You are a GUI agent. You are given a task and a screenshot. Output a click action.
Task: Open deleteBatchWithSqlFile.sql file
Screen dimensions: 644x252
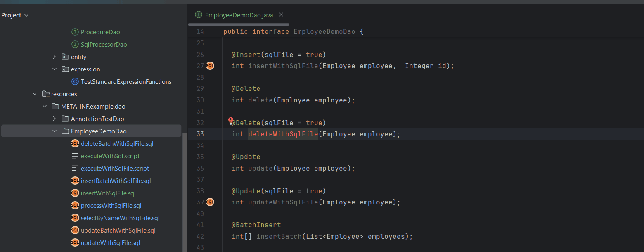117,143
